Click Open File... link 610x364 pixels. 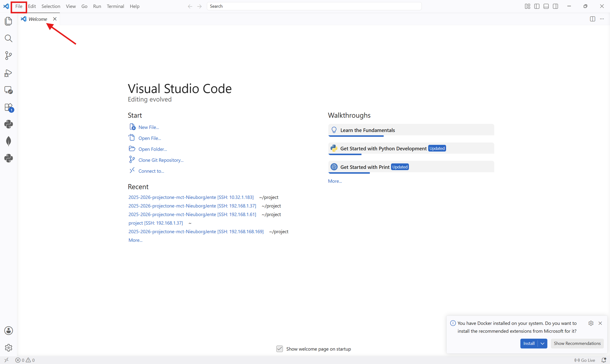[x=150, y=138]
